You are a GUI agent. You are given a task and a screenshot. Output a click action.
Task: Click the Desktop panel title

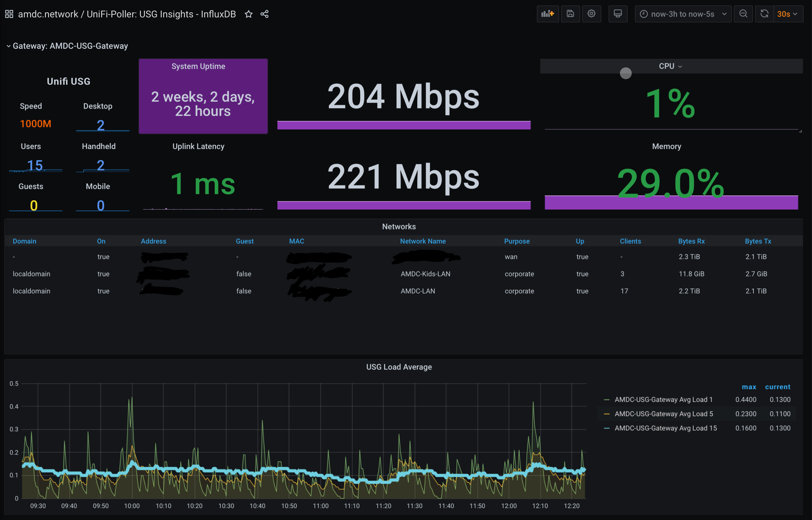[x=98, y=106]
